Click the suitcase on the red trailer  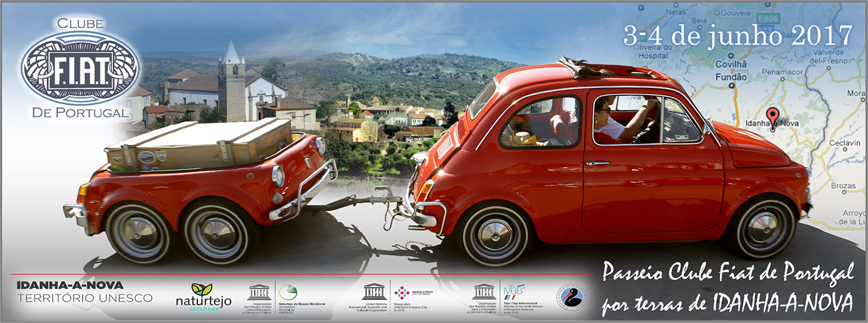(x=199, y=144)
